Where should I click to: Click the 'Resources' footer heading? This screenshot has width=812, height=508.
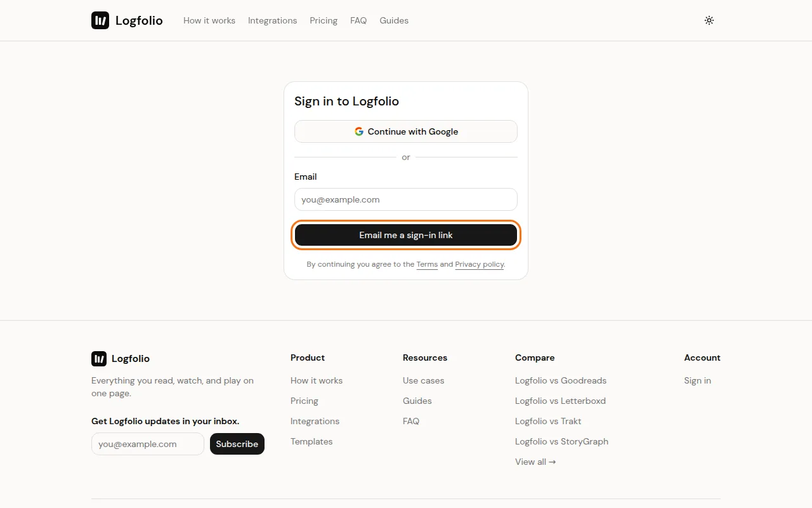(x=425, y=358)
